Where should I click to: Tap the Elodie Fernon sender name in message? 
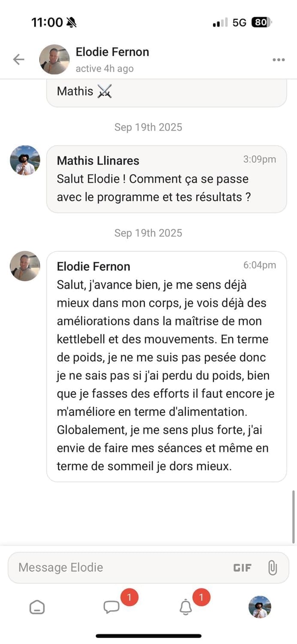click(x=93, y=267)
